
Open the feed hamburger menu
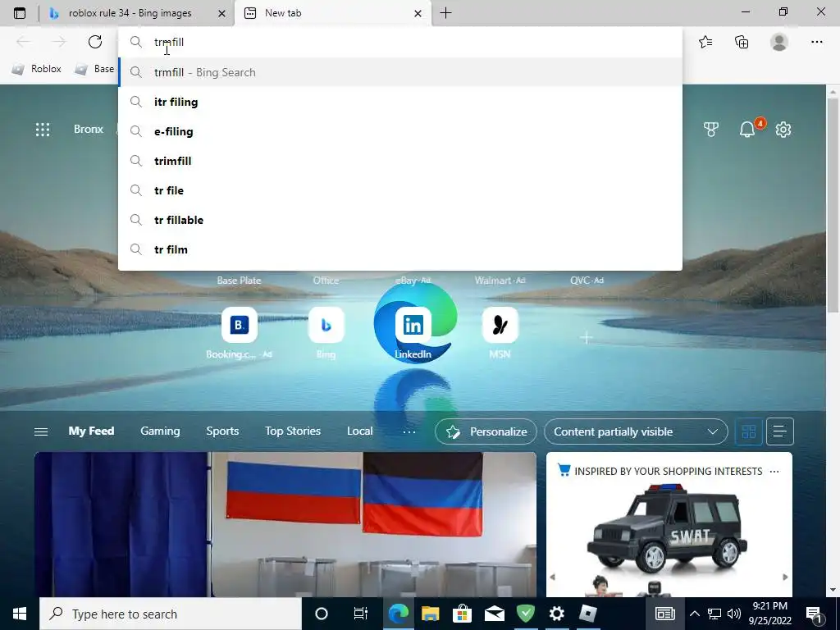pos(41,431)
